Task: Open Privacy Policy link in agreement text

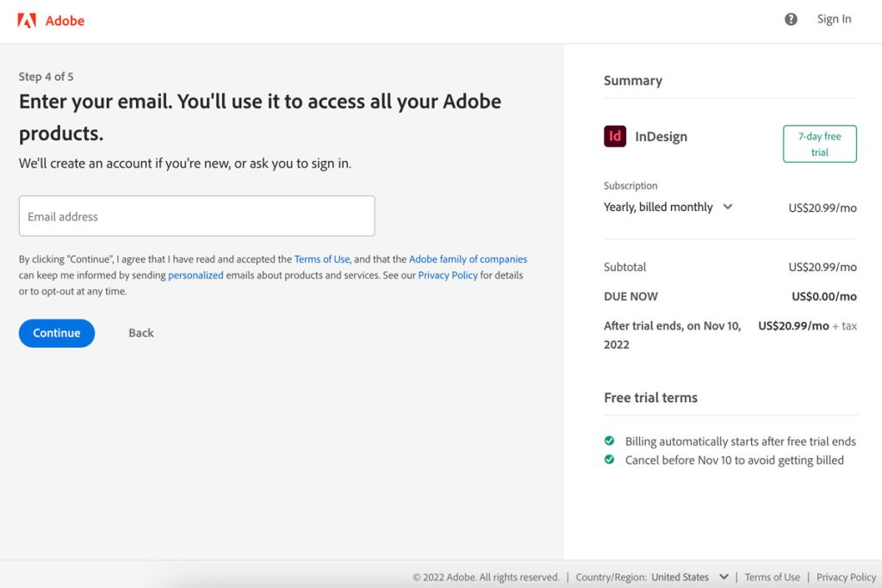Action: coord(448,275)
